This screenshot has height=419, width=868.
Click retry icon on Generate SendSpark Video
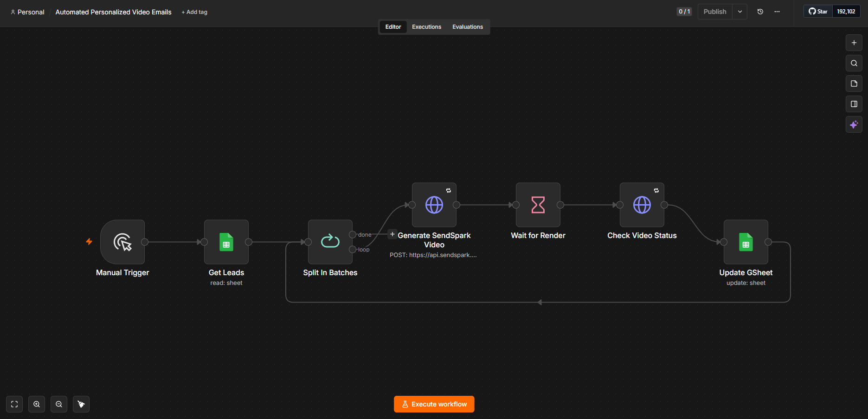coord(449,190)
